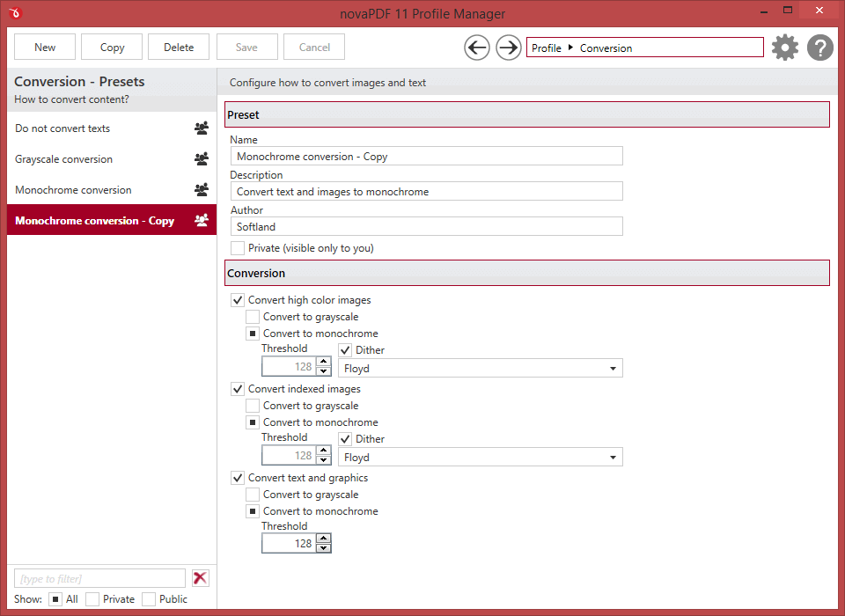Clear the filter with the red X icon

(201, 578)
